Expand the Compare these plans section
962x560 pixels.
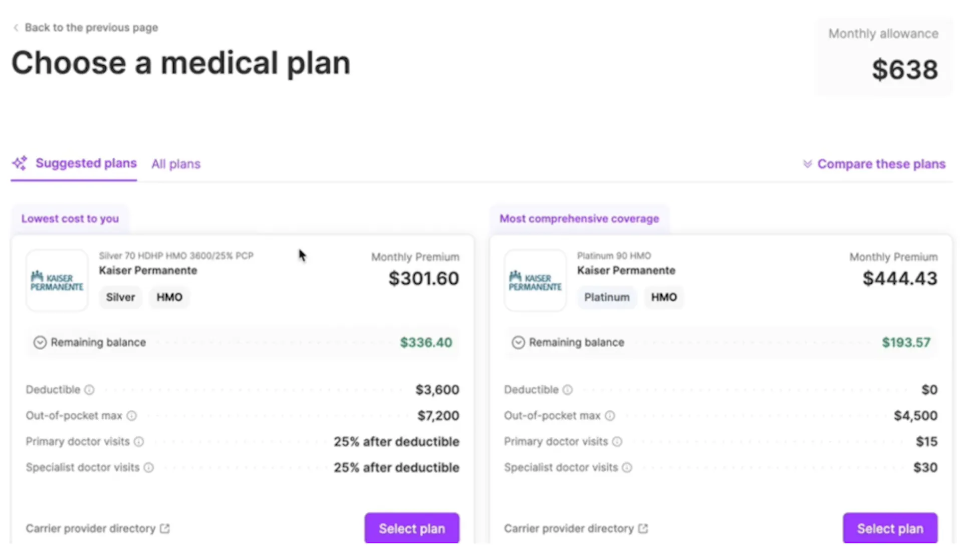click(x=882, y=164)
